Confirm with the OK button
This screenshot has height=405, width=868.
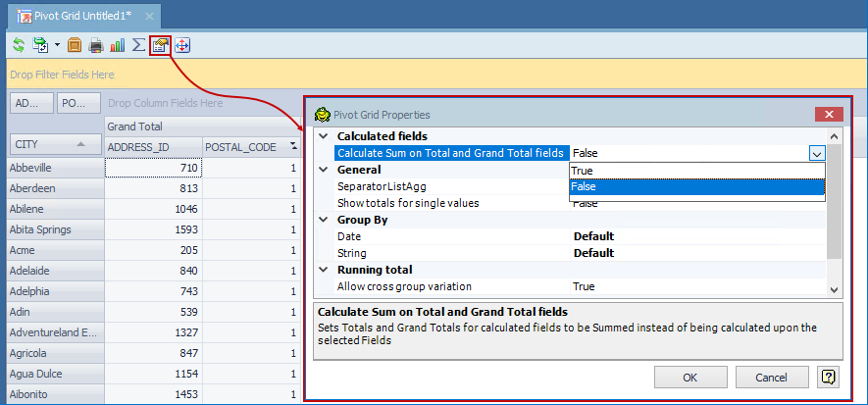click(689, 378)
